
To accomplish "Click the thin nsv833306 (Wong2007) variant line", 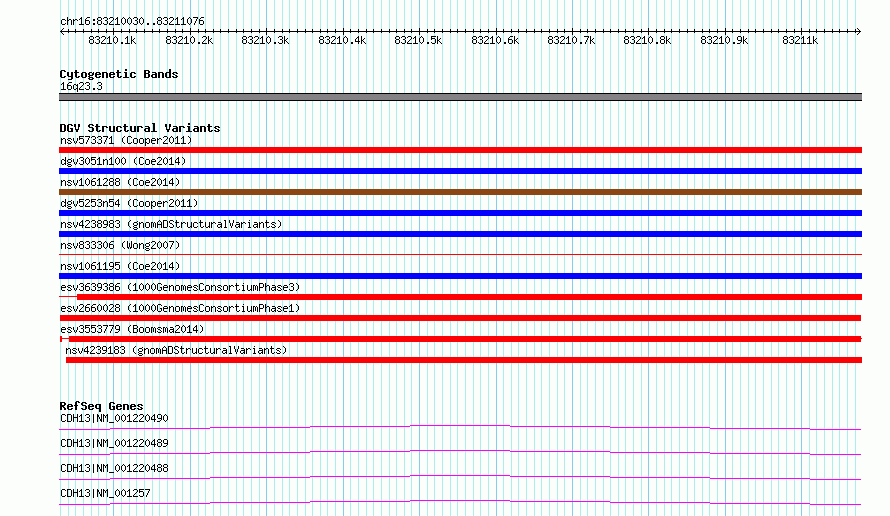I will click(460, 254).
